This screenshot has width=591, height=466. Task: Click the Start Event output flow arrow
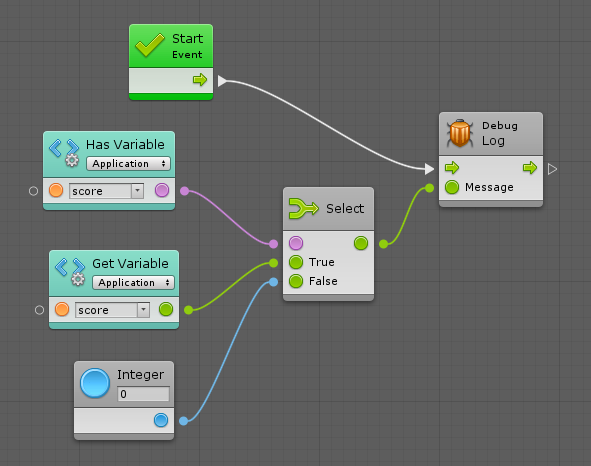[200, 80]
